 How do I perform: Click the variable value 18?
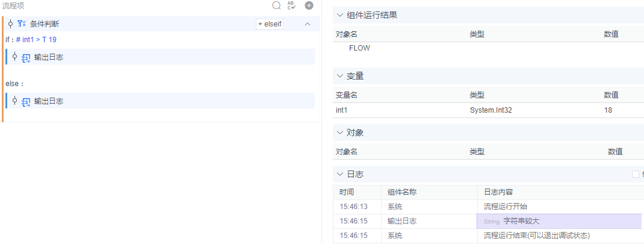tap(608, 110)
